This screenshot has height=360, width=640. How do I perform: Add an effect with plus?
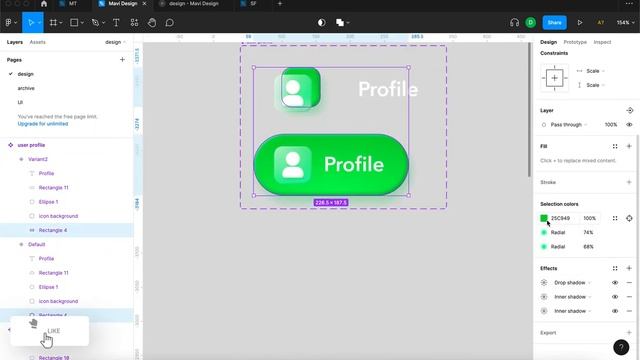click(x=629, y=268)
